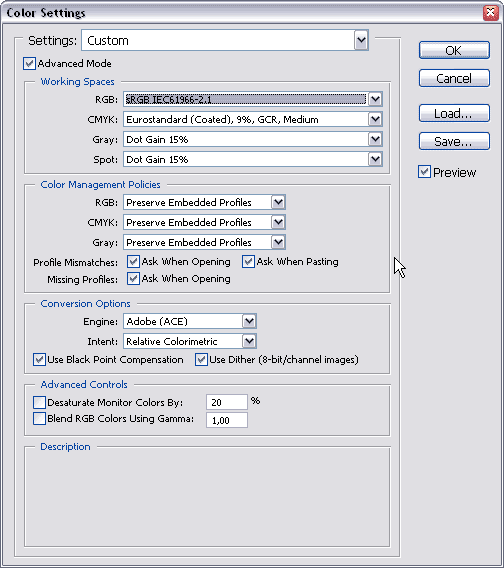Image resolution: width=504 pixels, height=568 pixels.
Task: Open the conversion Engine dropdown
Action: [190, 321]
